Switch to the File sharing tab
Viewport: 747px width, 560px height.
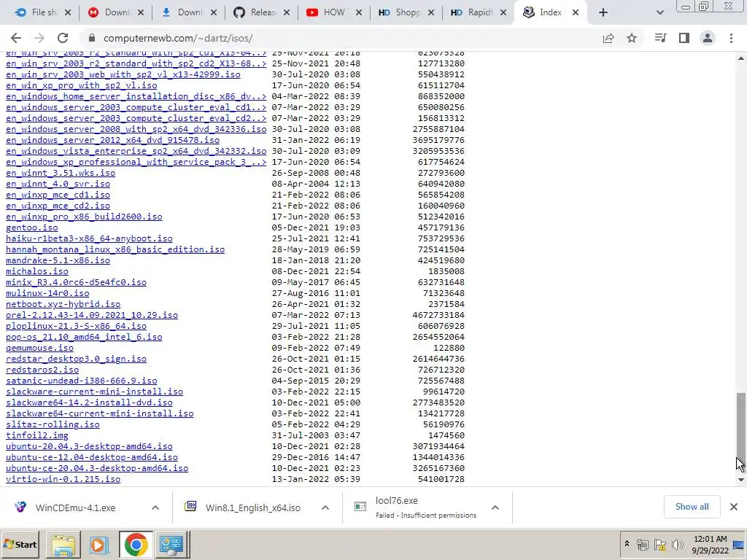pos(43,13)
